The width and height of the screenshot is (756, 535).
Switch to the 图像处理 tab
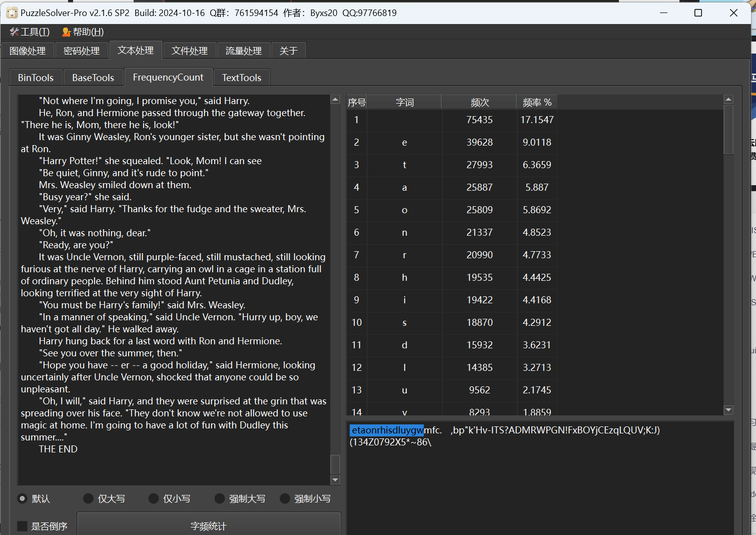[28, 51]
